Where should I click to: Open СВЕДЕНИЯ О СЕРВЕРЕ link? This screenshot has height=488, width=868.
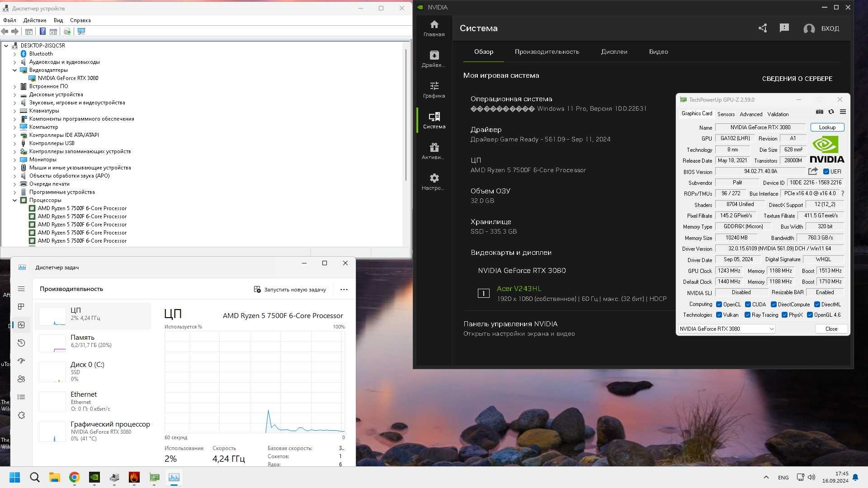[797, 79]
